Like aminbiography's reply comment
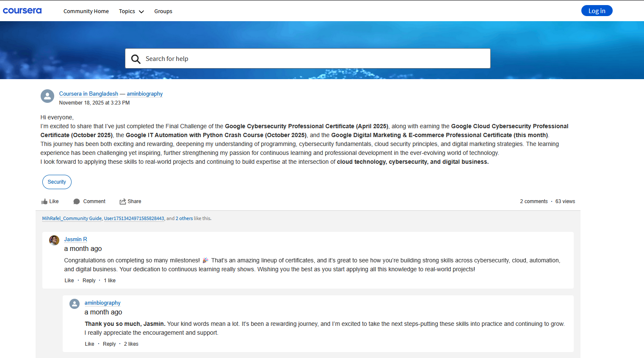Viewport: 644px width, 358px height. point(89,344)
